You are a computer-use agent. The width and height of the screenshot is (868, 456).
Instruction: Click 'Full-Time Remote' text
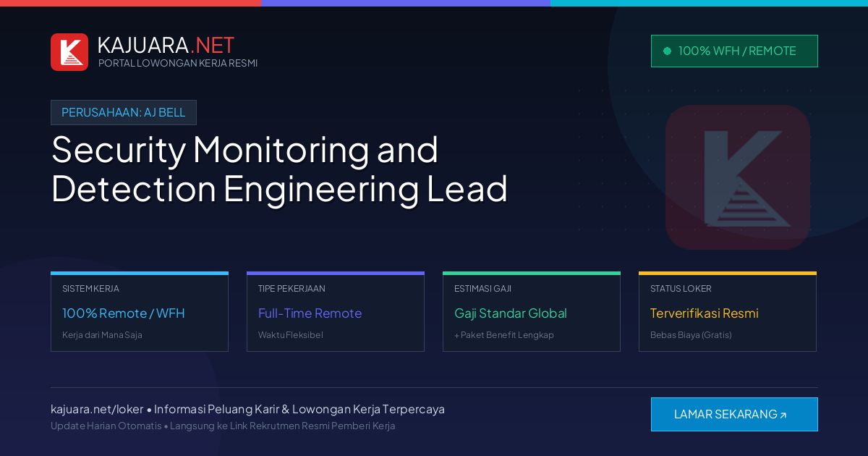310,313
